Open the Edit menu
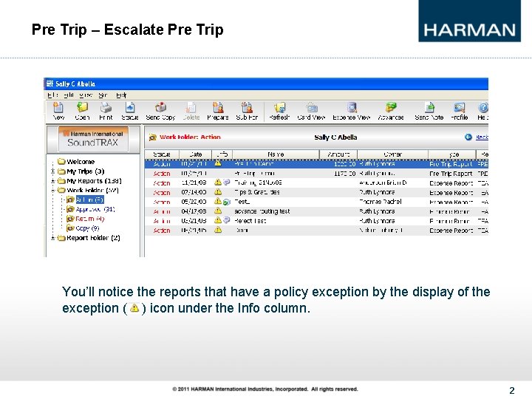Viewport: 532px width, 399px height. coord(69,95)
